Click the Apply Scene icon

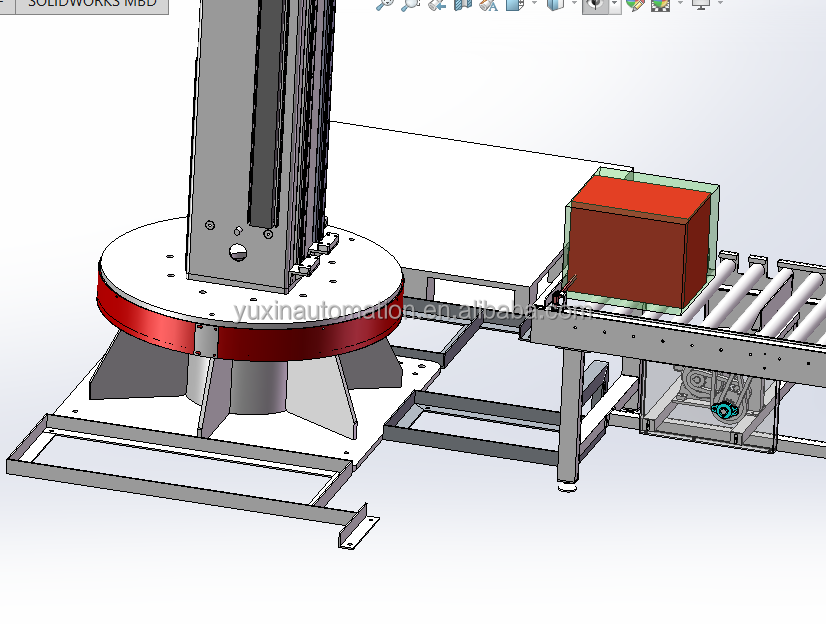coord(660,4)
